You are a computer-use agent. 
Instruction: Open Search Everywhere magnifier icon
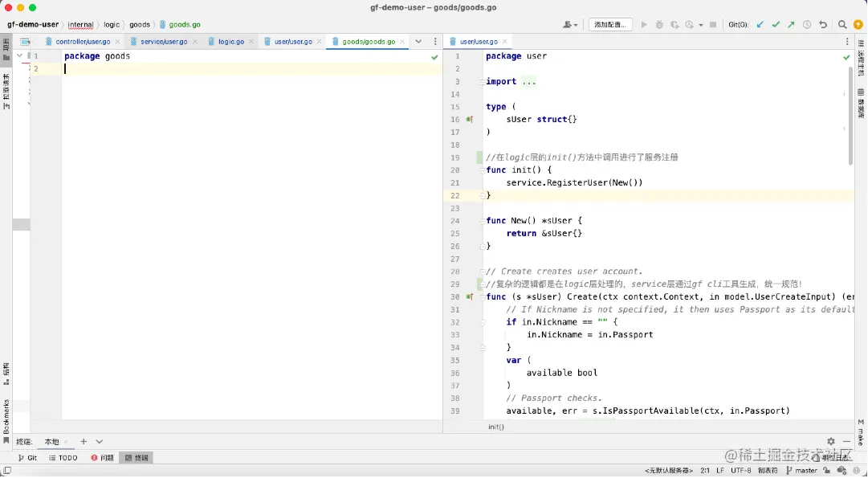(x=842, y=24)
